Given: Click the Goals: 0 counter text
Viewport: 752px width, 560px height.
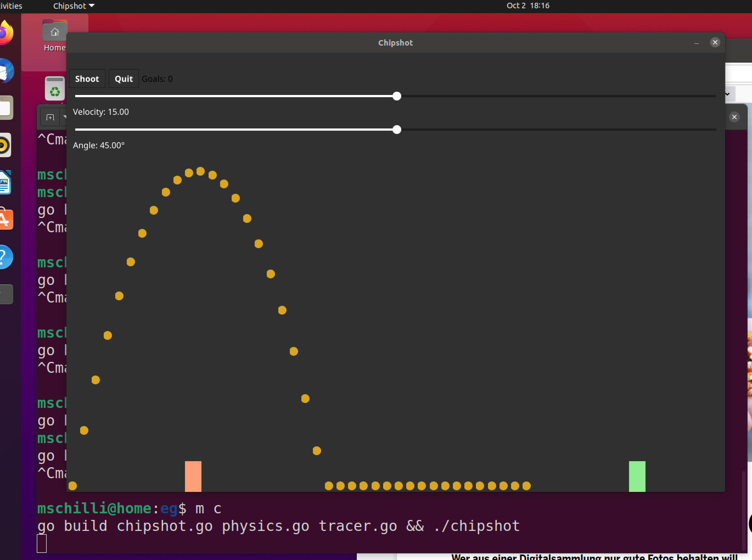Looking at the screenshot, I should pyautogui.click(x=157, y=79).
